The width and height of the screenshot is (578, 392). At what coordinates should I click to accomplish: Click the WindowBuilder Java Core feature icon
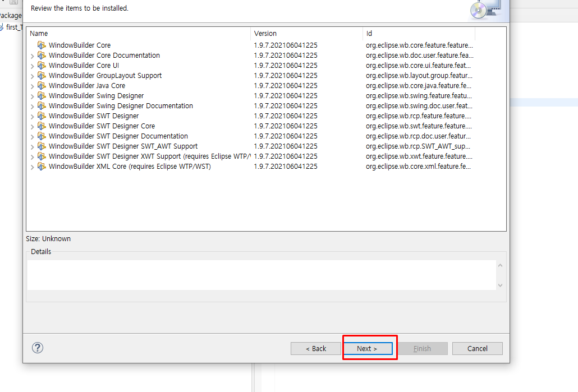(42, 85)
